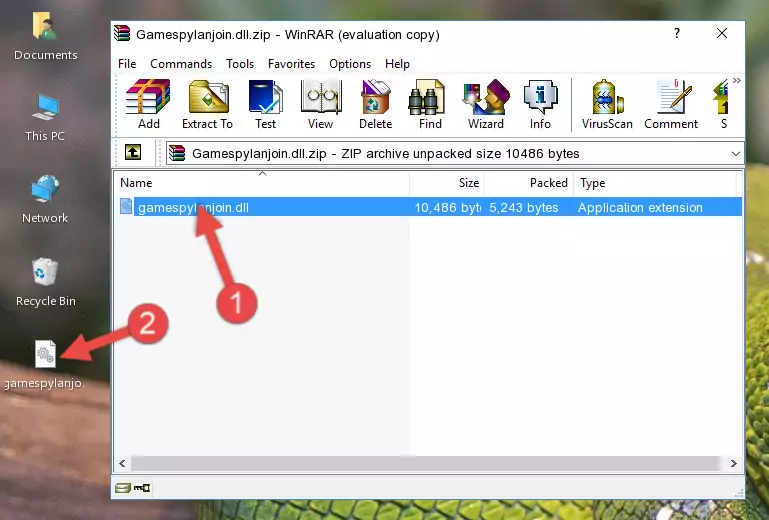This screenshot has width=769, height=520.
Task: Click the WinRAR title bar app icon
Action: click(x=122, y=34)
